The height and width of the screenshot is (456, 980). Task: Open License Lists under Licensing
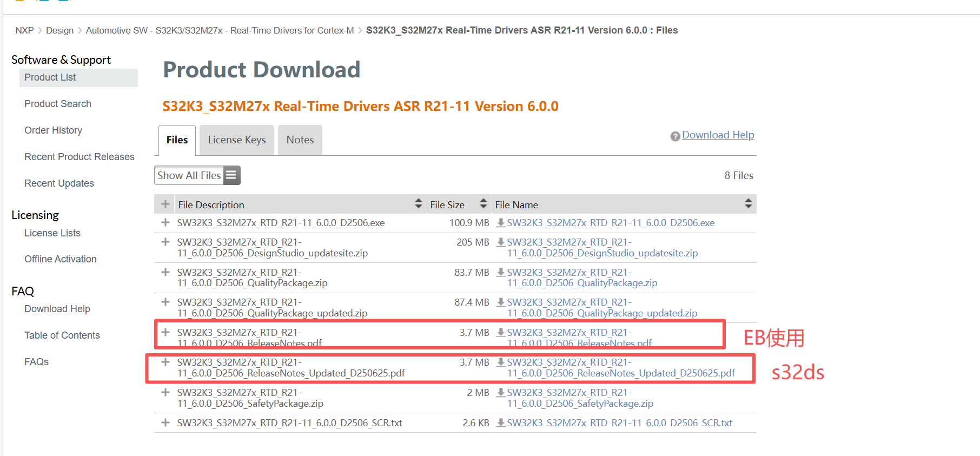click(x=52, y=233)
